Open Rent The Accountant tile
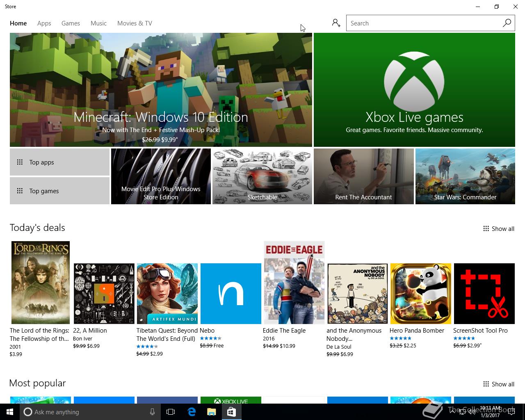This screenshot has height=420, width=525. pyautogui.click(x=363, y=176)
